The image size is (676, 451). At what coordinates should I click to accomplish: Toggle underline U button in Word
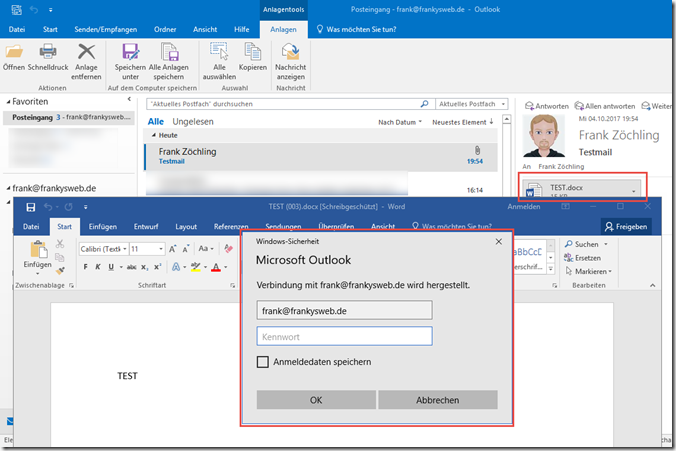pos(111,267)
